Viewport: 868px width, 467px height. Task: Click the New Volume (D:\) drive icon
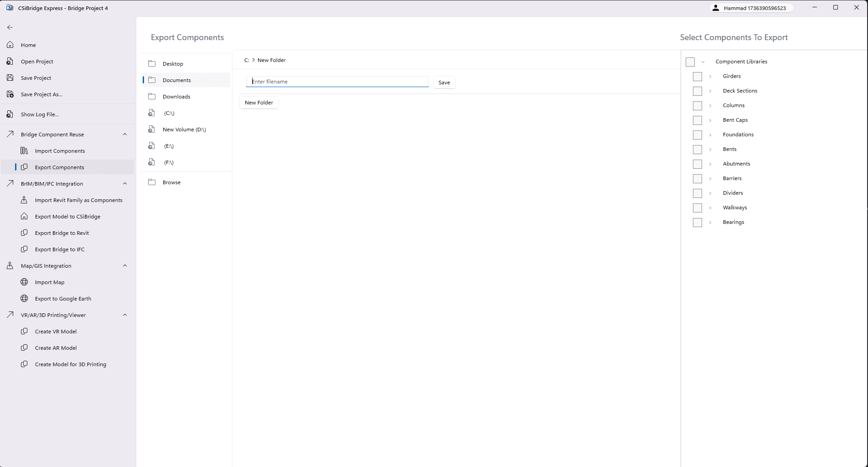point(152,130)
